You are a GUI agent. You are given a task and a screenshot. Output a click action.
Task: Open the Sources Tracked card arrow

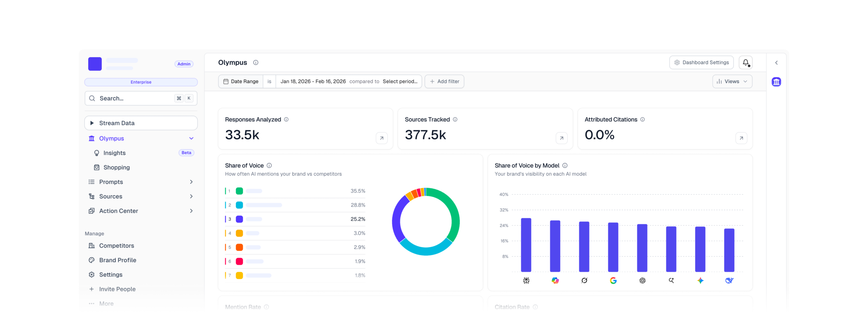tap(561, 138)
